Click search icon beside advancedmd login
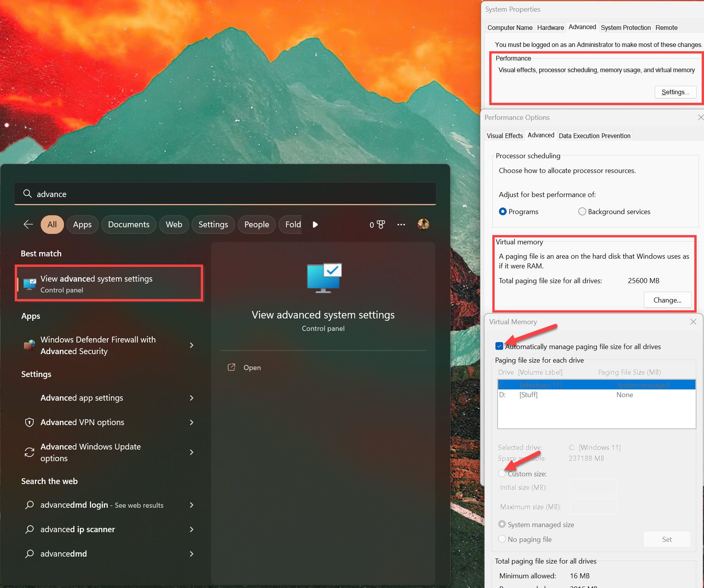This screenshot has width=704, height=588. point(29,505)
